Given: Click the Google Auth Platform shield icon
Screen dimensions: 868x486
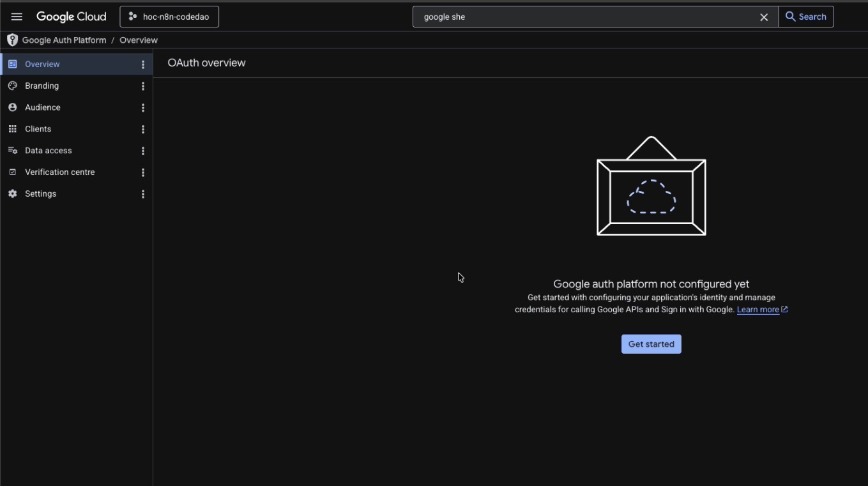Looking at the screenshot, I should (12, 40).
